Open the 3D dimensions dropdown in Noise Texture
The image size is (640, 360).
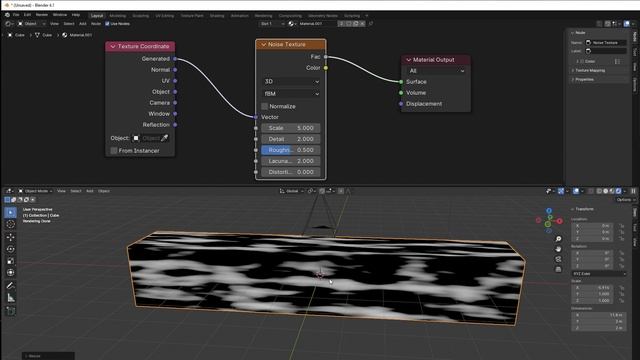pyautogui.click(x=291, y=82)
